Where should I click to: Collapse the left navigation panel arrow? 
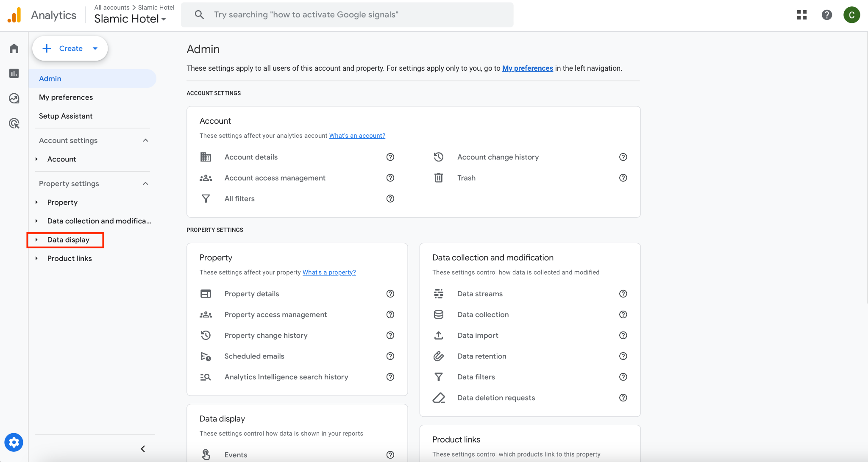pos(143,449)
